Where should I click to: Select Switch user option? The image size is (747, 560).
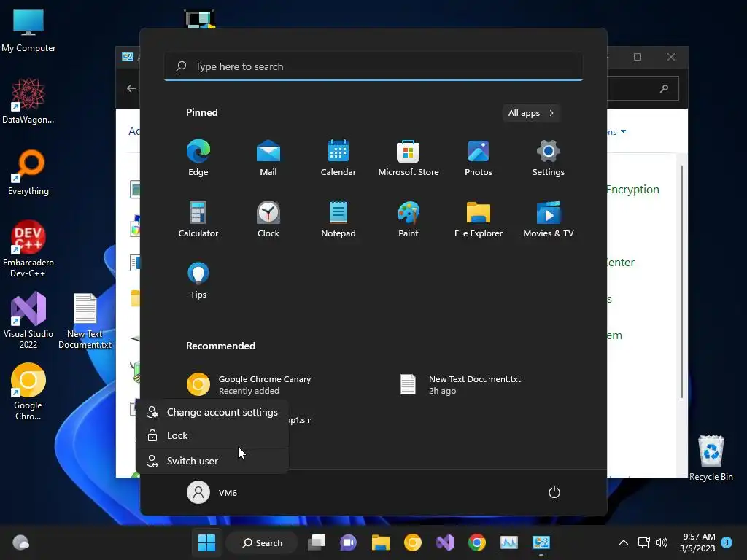[212, 461]
